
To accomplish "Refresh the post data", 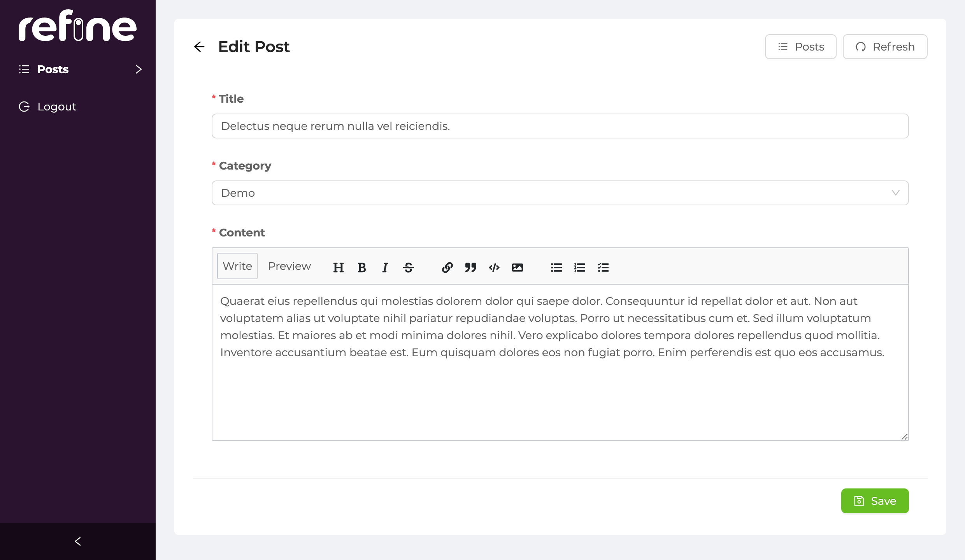I will coord(885,47).
